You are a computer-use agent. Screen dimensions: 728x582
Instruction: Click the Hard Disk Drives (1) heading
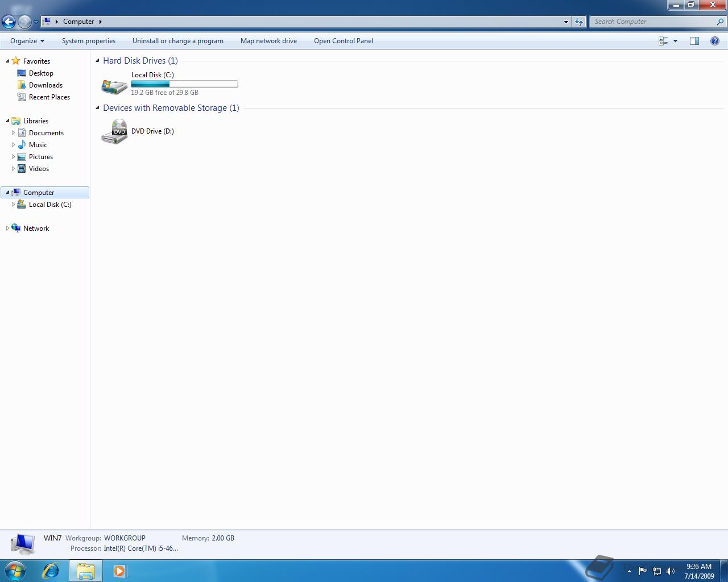pyautogui.click(x=140, y=61)
